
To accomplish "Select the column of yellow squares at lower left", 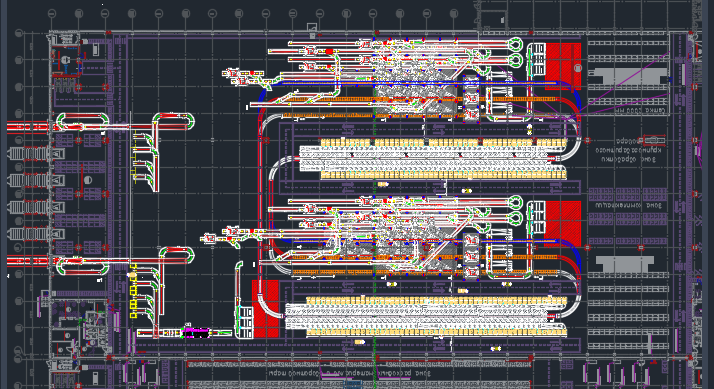I will pos(133,290).
